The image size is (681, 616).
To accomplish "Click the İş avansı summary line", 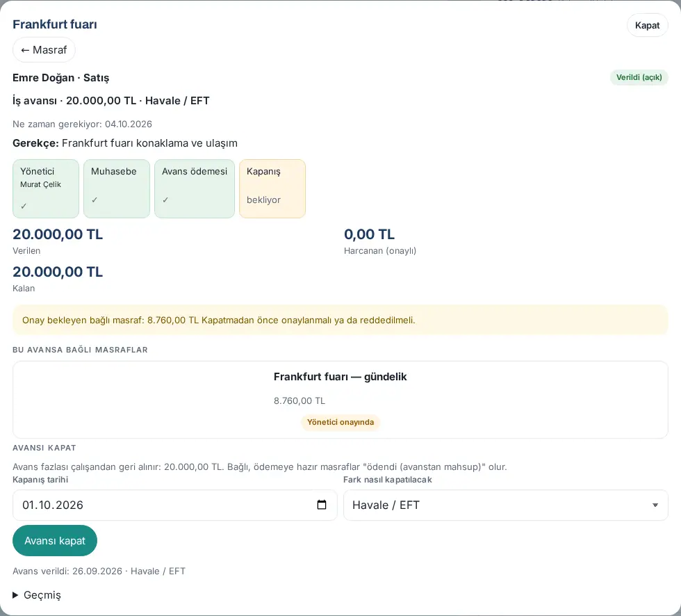I will [110, 101].
